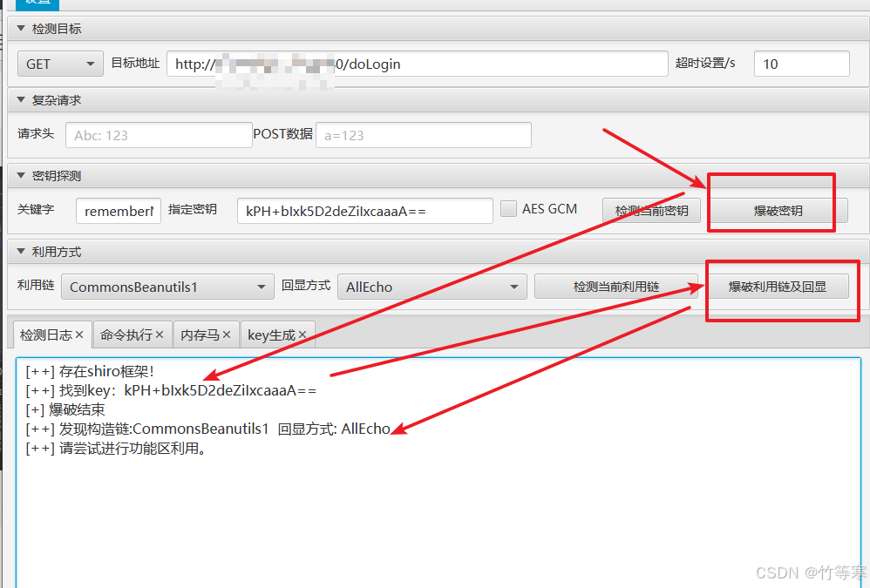Collapse the 密钥探测 section triangle
This screenshot has width=870, height=588.
(19, 175)
